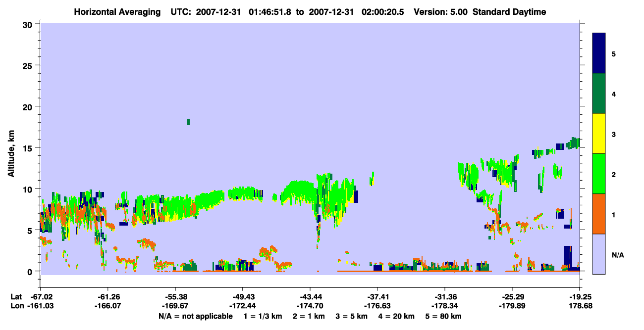Click the yellow color bar segment 3
Image resolution: width=644 pixels, height=330 pixels.
click(x=599, y=134)
